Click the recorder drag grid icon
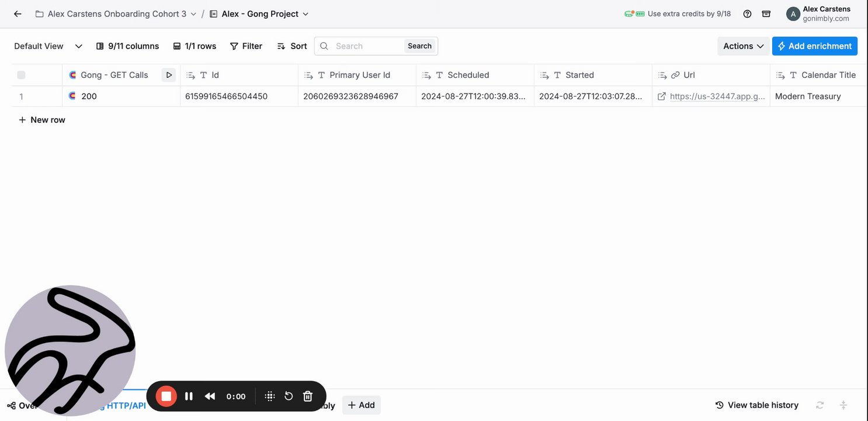The image size is (868, 421). 269,396
